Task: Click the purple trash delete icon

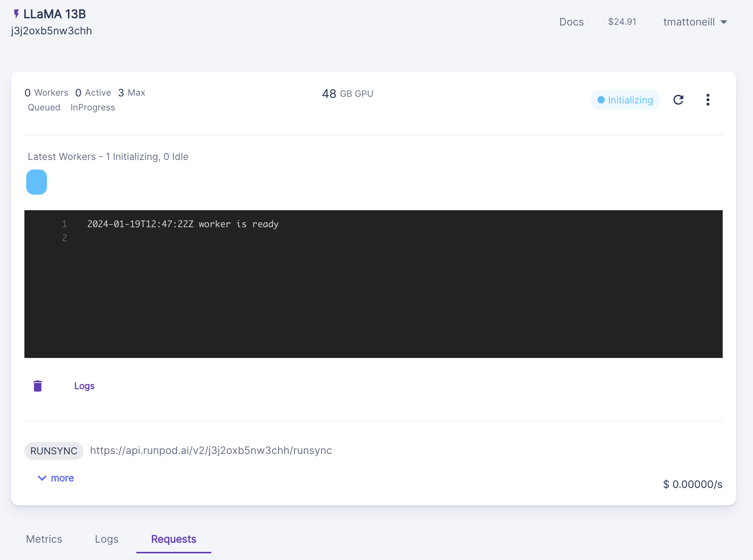Action: point(38,386)
